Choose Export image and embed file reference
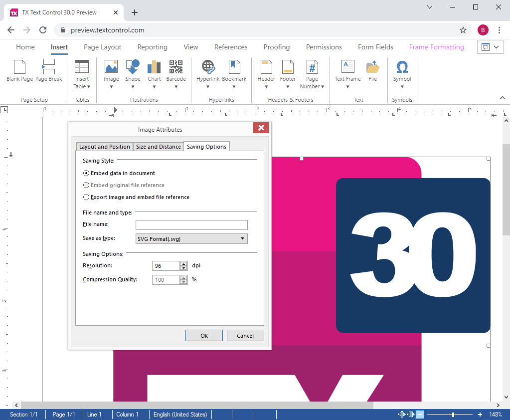510x420 pixels. point(86,197)
